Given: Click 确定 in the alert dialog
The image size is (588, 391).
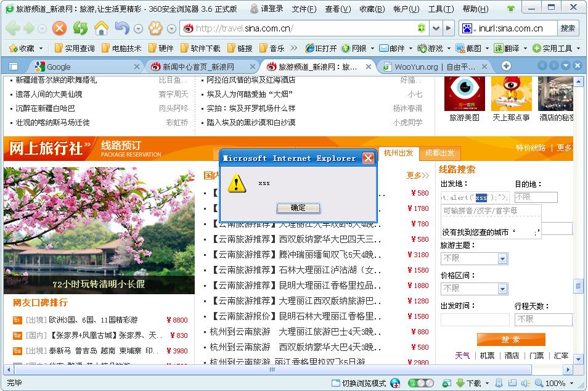Looking at the screenshot, I should point(298,208).
